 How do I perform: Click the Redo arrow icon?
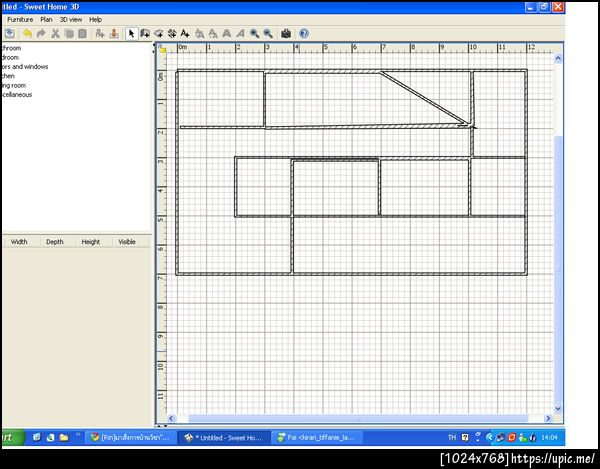pyautogui.click(x=41, y=34)
